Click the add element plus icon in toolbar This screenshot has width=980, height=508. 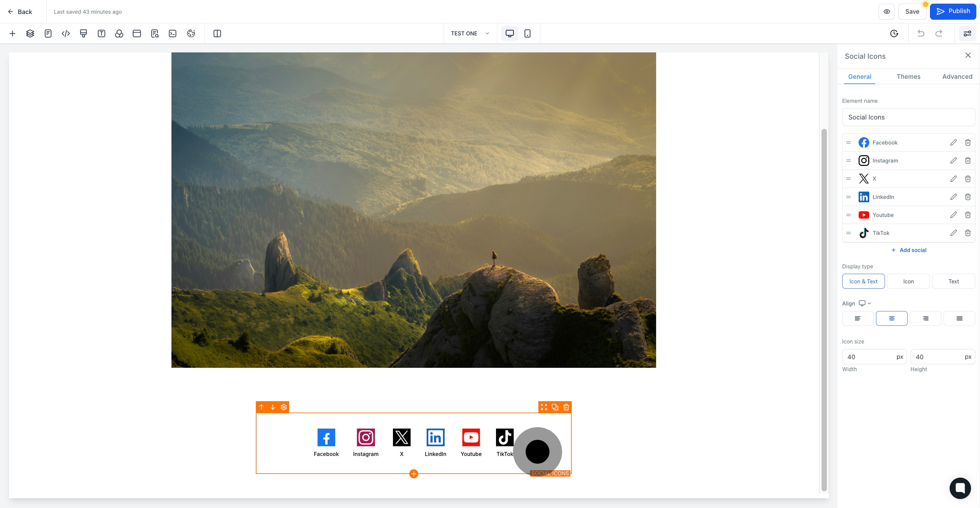[12, 33]
